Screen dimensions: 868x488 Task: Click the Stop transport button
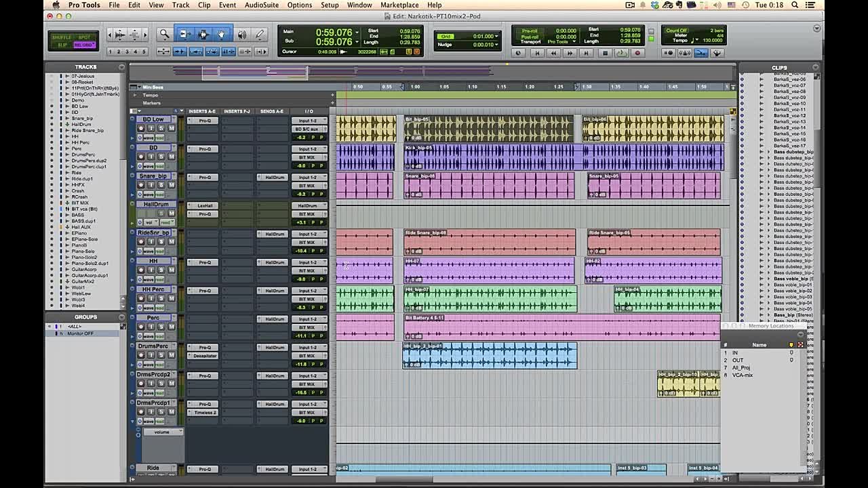pyautogui.click(x=605, y=53)
